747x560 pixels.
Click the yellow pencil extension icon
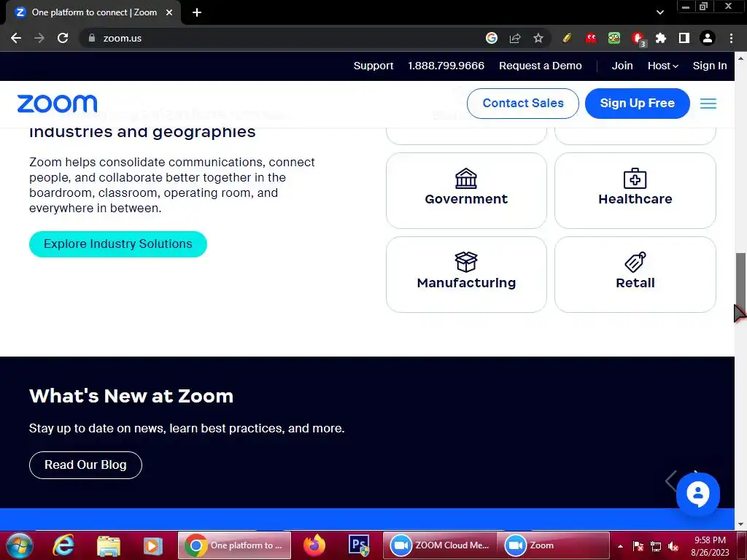(567, 38)
